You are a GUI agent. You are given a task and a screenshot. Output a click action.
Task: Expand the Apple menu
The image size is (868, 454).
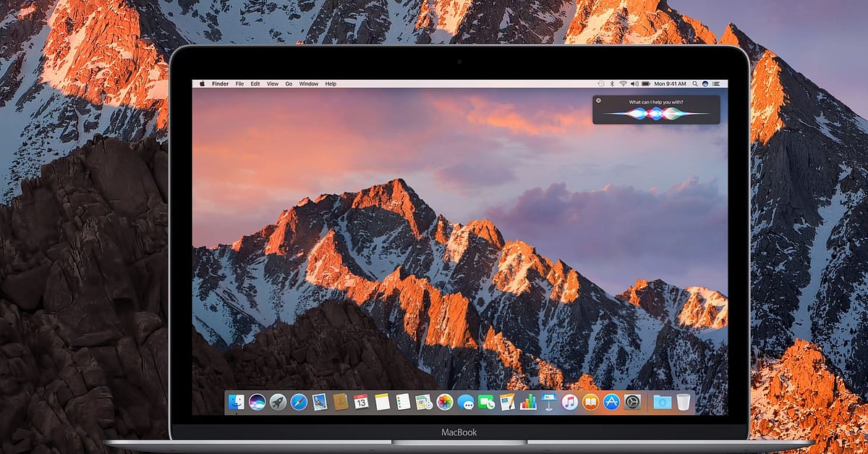click(204, 83)
